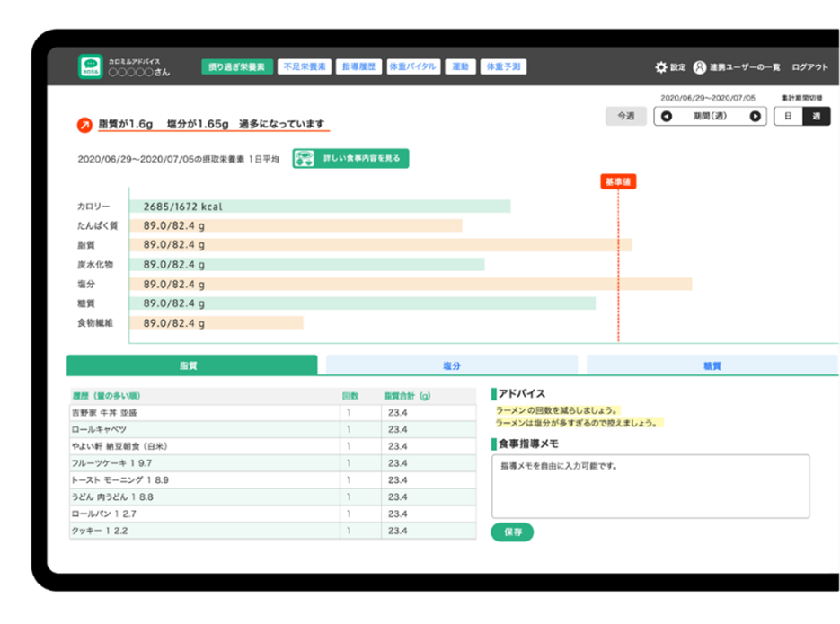Switch aggregation period to 週

(816, 116)
